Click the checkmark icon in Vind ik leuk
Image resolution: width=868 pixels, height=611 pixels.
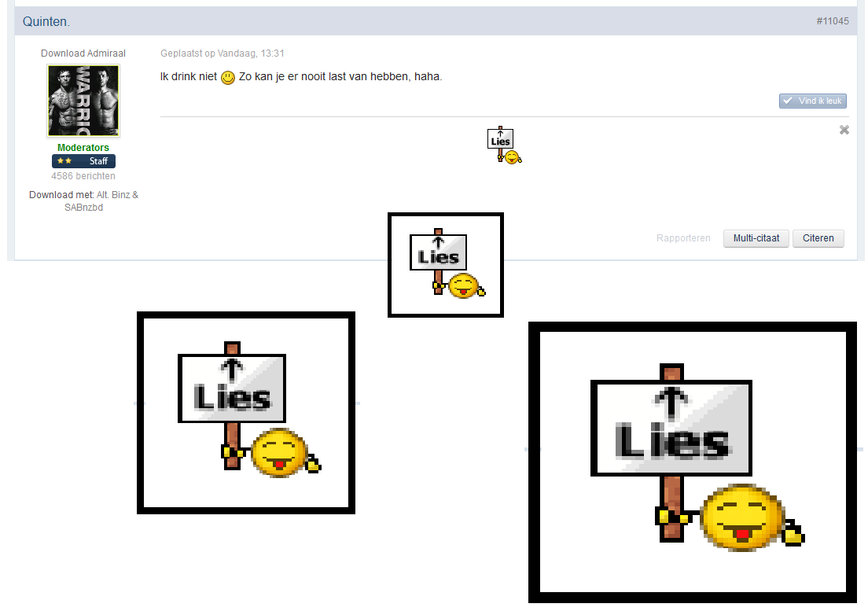(x=787, y=101)
